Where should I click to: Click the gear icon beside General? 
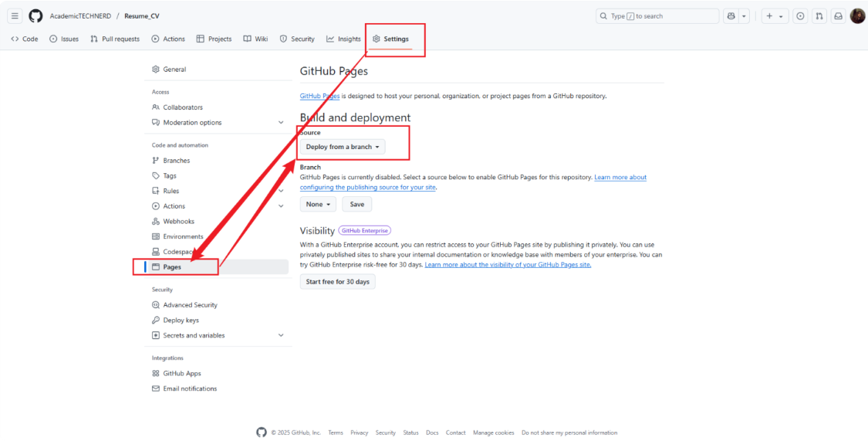click(x=156, y=70)
